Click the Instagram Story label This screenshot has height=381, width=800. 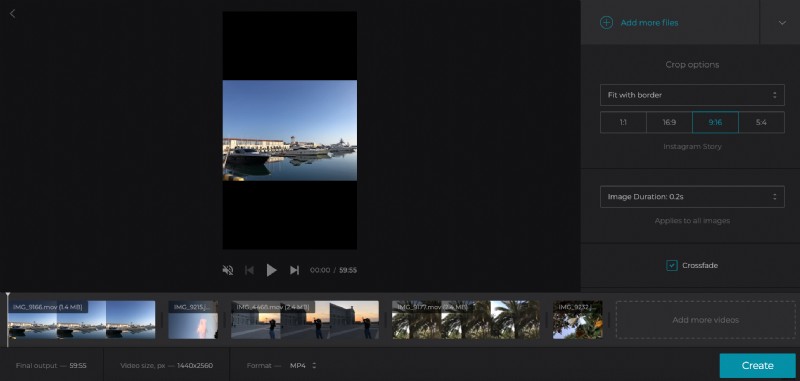(692, 146)
